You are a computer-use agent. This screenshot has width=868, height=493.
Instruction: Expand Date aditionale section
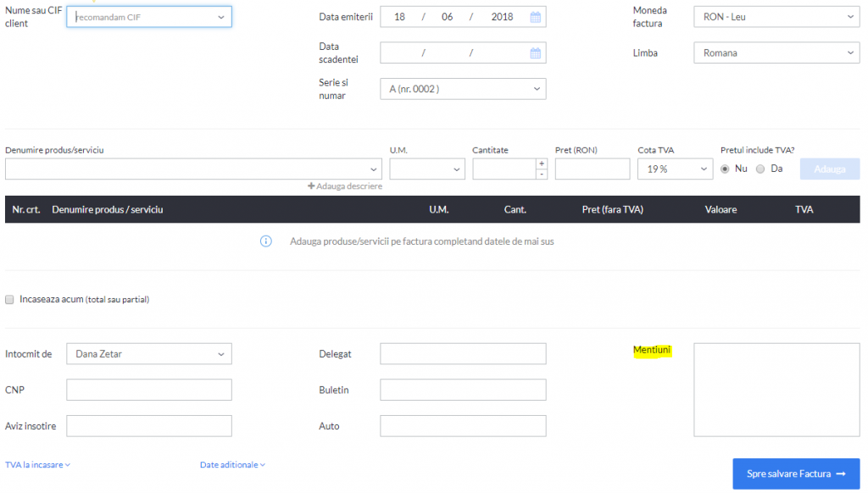[x=232, y=465]
